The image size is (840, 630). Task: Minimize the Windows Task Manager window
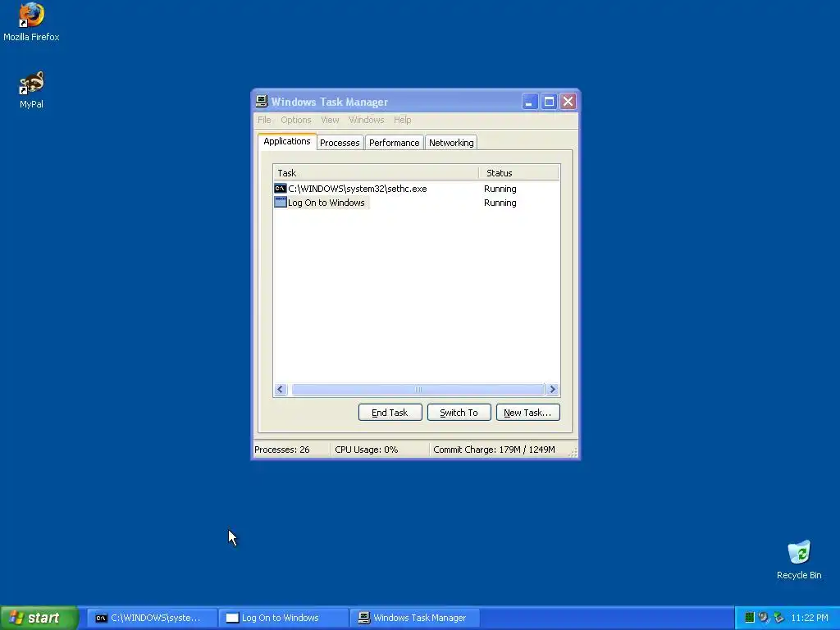[529, 101]
